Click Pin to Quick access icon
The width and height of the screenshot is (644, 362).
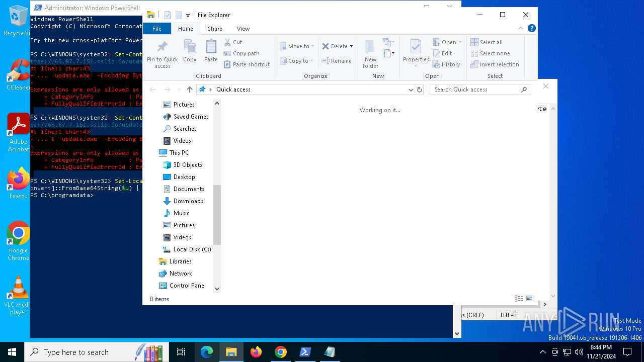pos(162,54)
